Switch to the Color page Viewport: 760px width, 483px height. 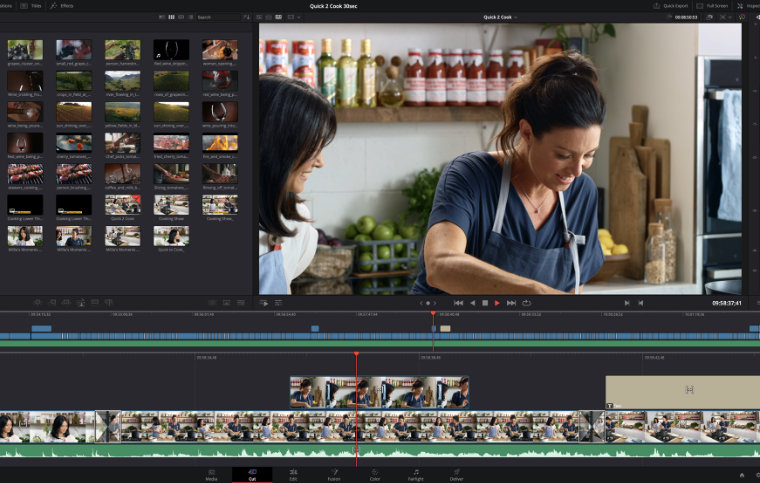[x=374, y=473]
